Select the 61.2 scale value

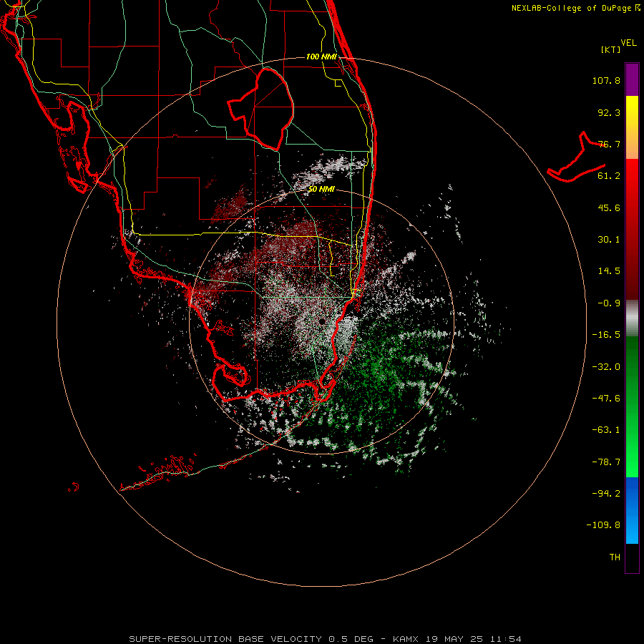609,176
